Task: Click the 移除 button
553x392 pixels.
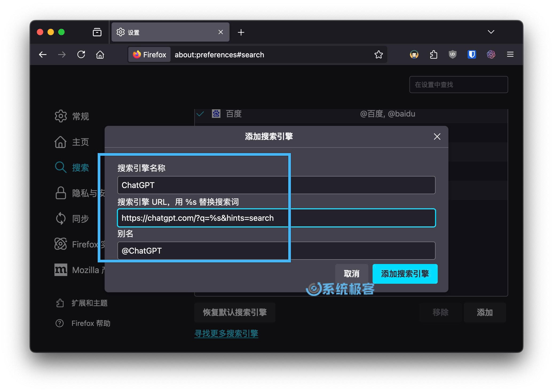Action: click(440, 312)
